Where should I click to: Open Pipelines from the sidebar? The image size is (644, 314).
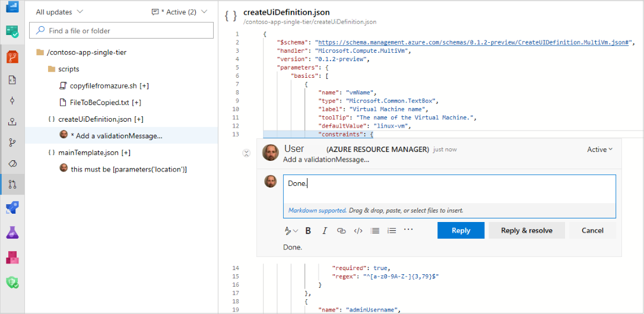point(12,208)
